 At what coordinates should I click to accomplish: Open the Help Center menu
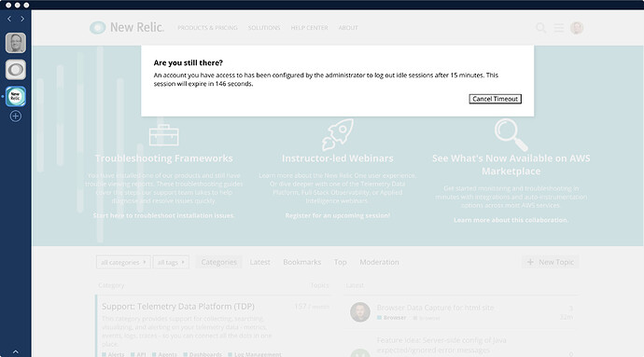pos(309,27)
